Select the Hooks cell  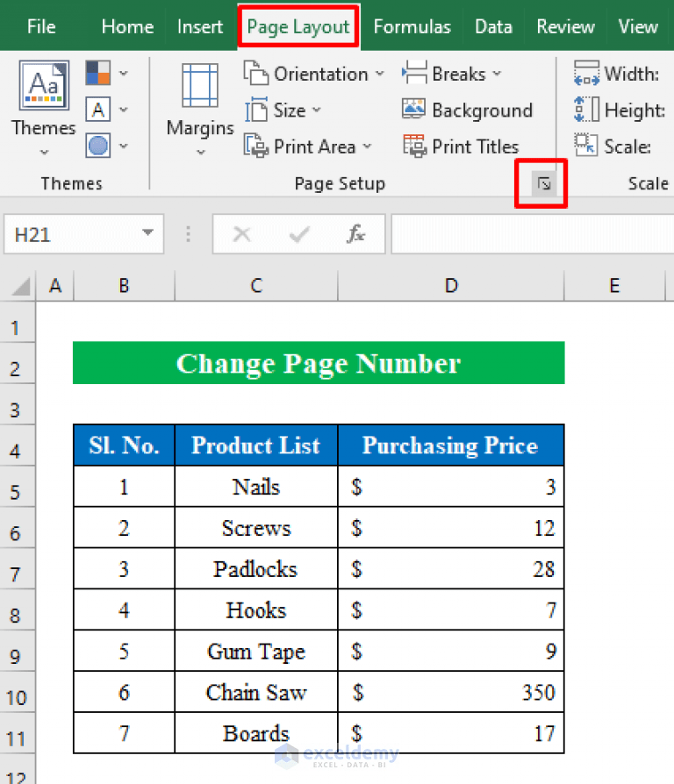[x=256, y=609]
